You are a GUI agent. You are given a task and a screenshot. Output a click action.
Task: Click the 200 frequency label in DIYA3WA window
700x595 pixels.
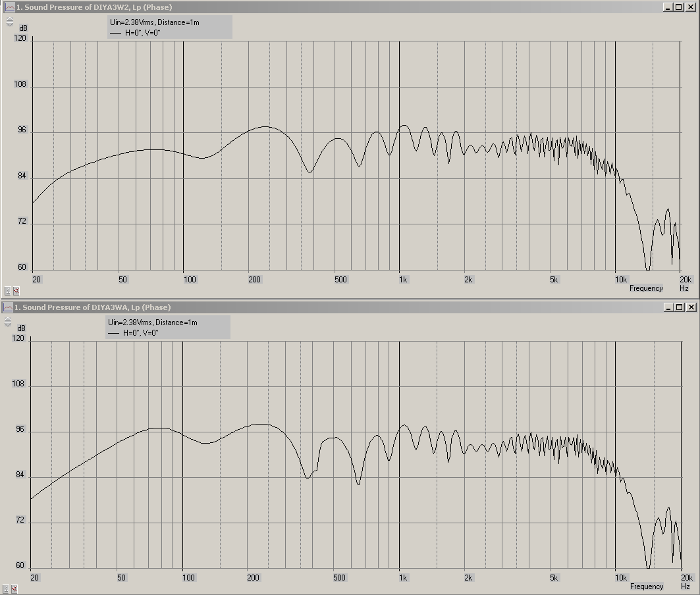point(253,578)
